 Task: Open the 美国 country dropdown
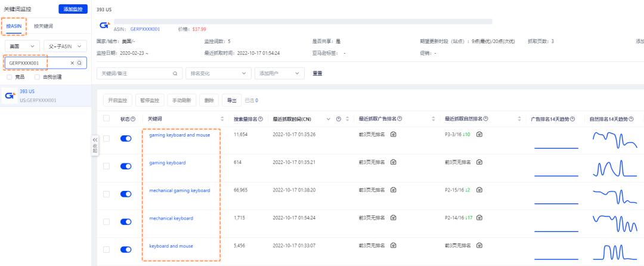(x=22, y=47)
